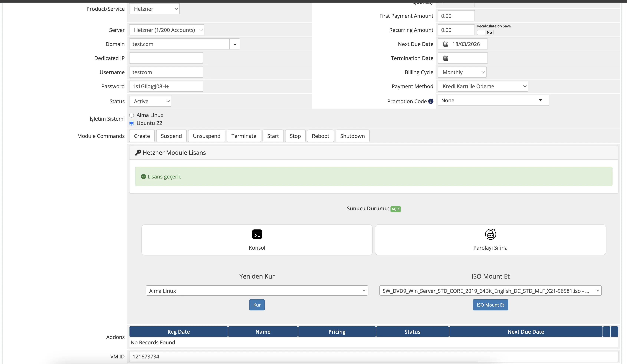627x364 pixels.
Task: Click the Konsol card label
Action: point(257,248)
